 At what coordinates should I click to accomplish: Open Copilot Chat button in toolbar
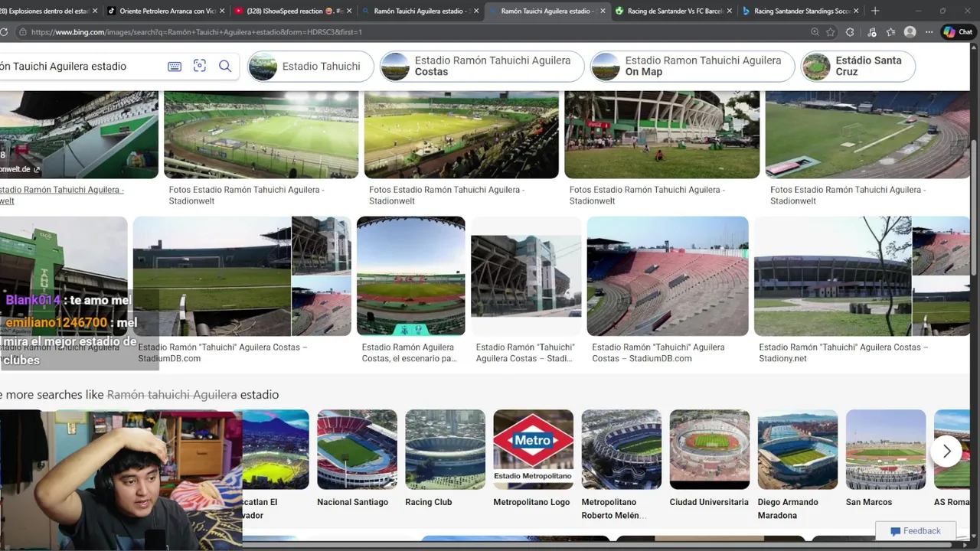[x=959, y=32]
